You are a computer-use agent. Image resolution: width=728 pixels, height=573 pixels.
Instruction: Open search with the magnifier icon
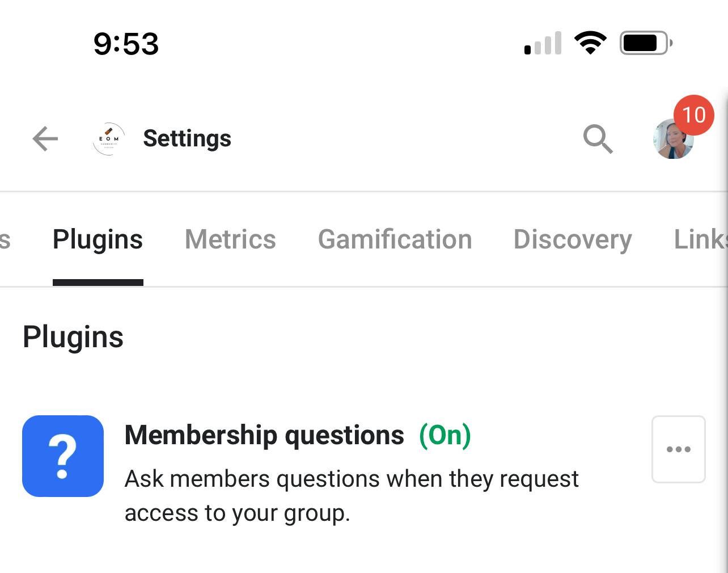point(598,139)
